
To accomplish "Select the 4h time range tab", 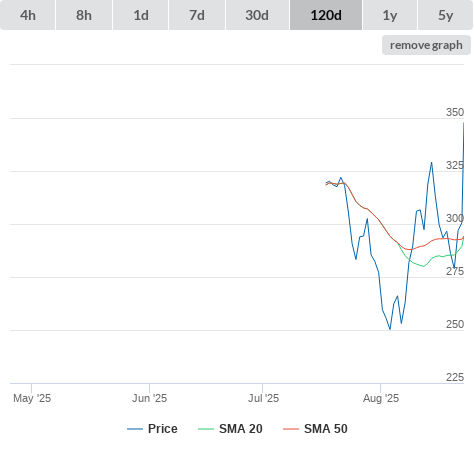I will point(28,15).
